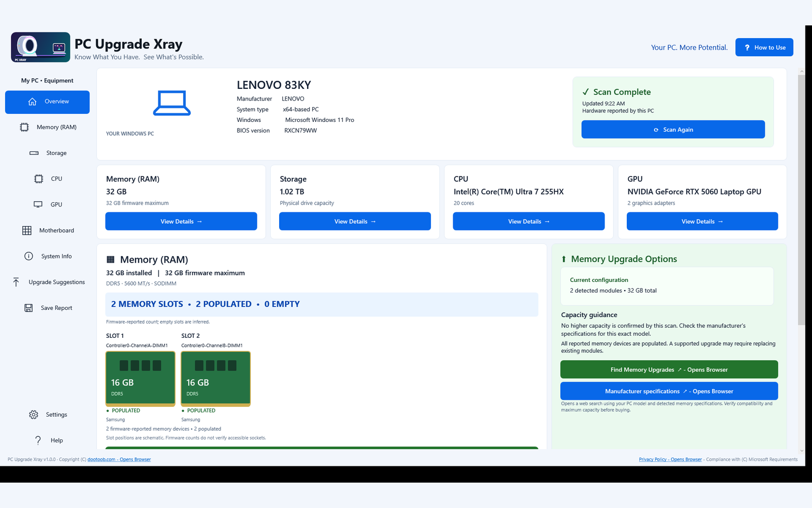Select Memory (RAM) in sidebar menu
Viewport: 812px width, 508px height.
click(56, 128)
